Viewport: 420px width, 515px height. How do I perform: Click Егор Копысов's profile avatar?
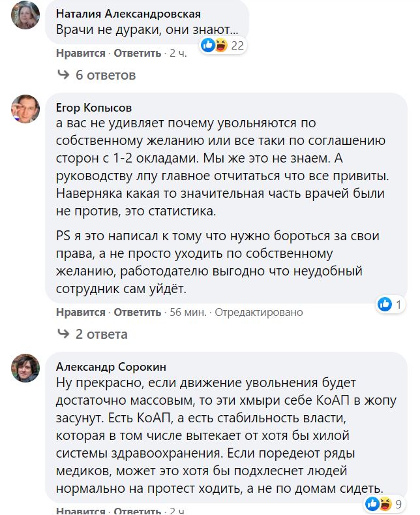[25, 108]
